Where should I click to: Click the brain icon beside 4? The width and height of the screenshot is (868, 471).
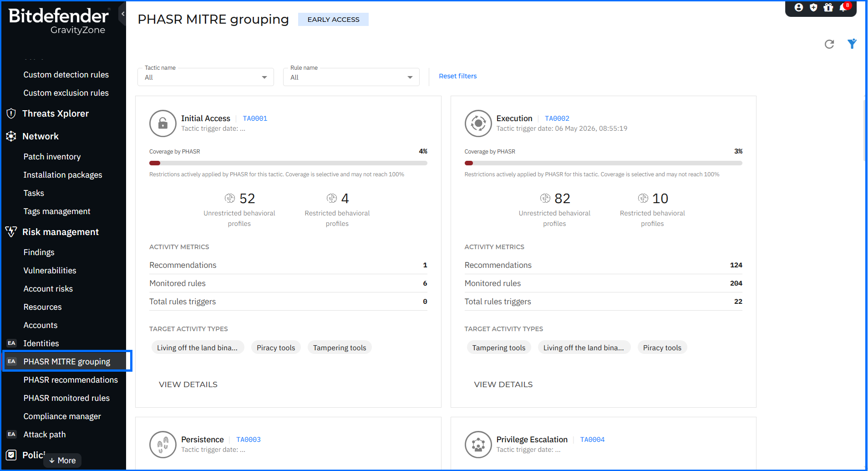[x=332, y=198]
